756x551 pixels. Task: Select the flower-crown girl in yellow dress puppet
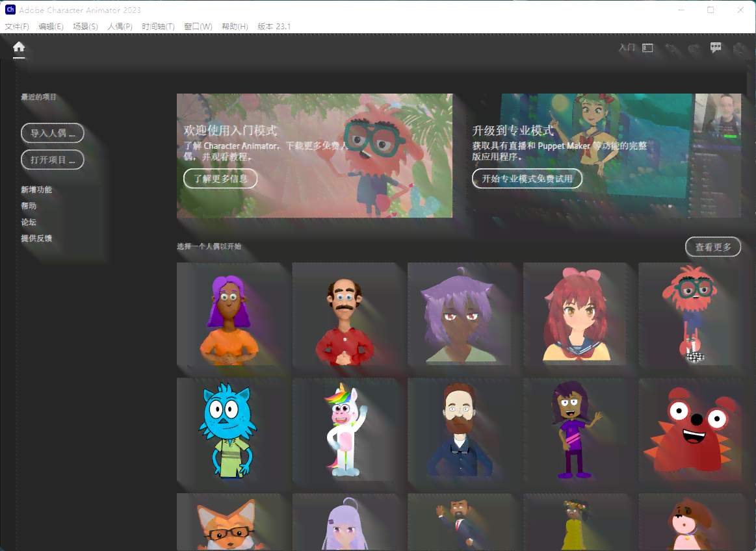pyautogui.click(x=575, y=522)
